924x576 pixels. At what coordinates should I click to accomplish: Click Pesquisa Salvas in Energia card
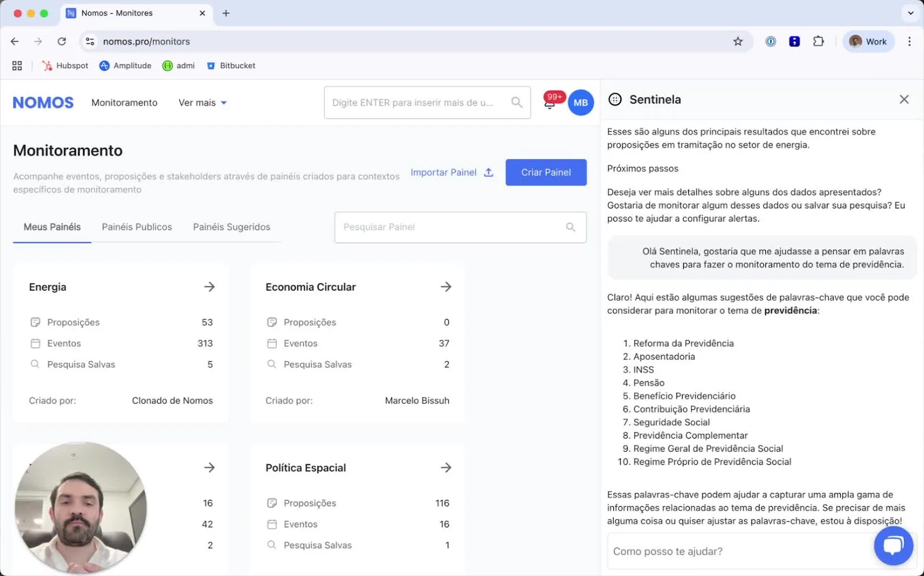pyautogui.click(x=121, y=365)
